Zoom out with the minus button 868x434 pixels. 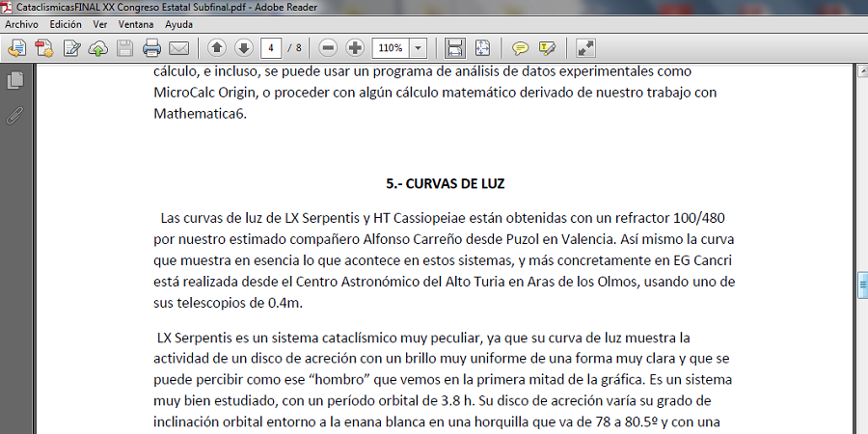pos(328,48)
